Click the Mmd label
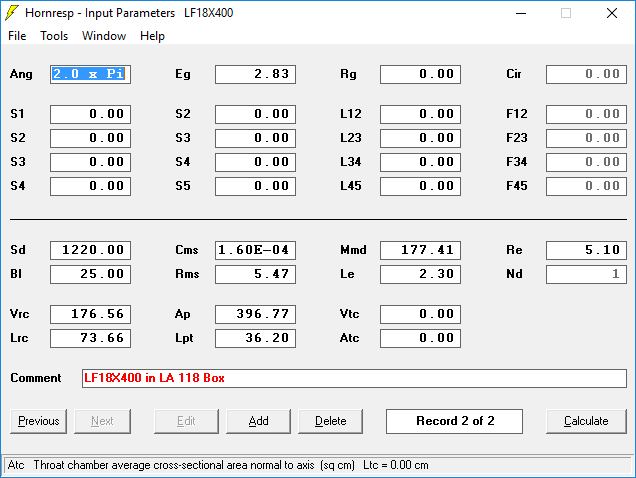 [x=353, y=250]
